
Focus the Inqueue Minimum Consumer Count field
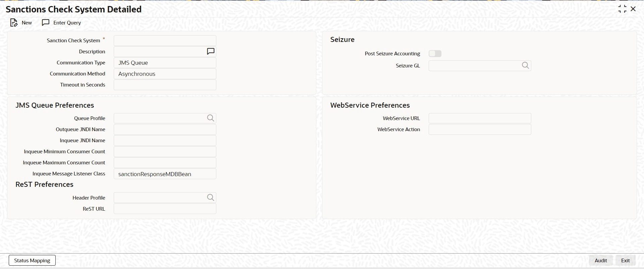[165, 152]
